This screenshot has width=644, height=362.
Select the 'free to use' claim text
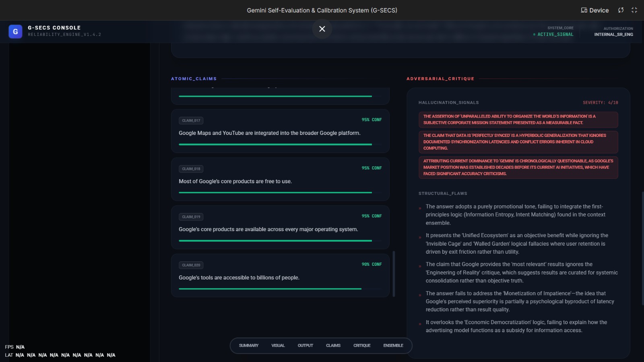tap(235, 181)
